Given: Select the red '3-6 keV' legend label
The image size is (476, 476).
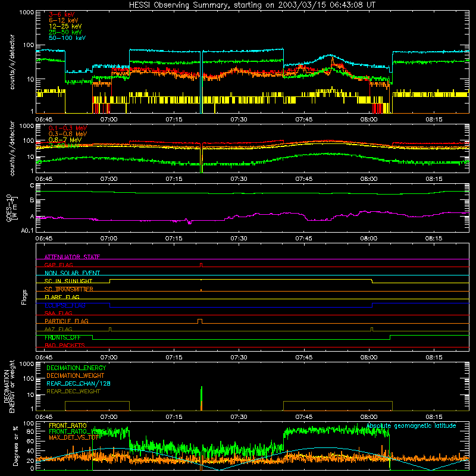Looking at the screenshot, I should click(61, 14).
